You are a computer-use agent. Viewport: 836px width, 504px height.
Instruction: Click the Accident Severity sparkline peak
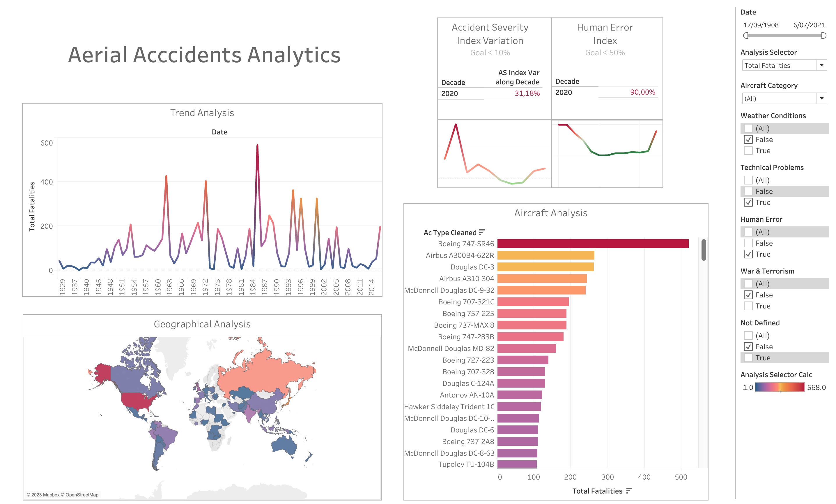coord(456,125)
